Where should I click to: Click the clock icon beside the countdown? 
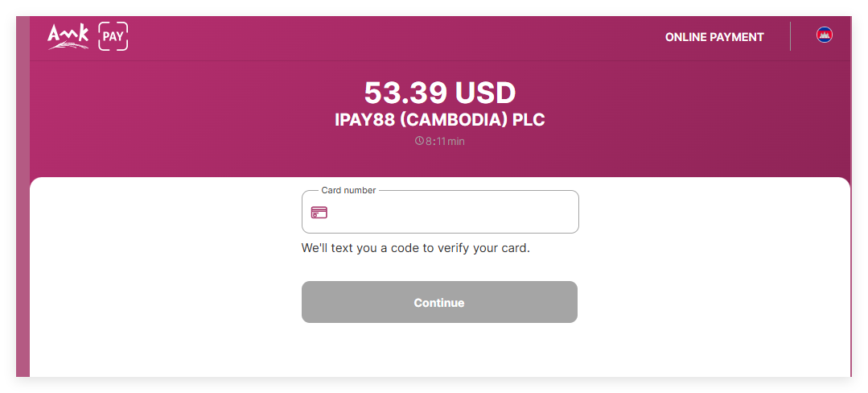[x=419, y=141]
